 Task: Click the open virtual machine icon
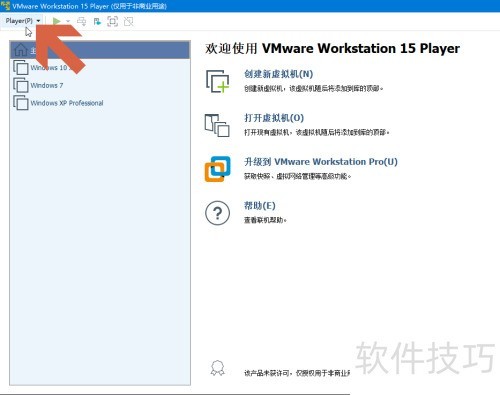pos(217,125)
